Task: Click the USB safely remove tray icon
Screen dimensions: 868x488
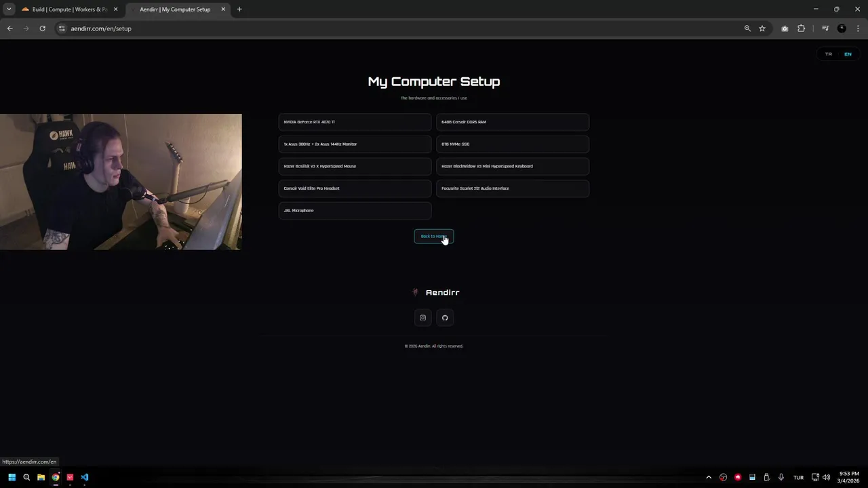Action: tap(766, 477)
